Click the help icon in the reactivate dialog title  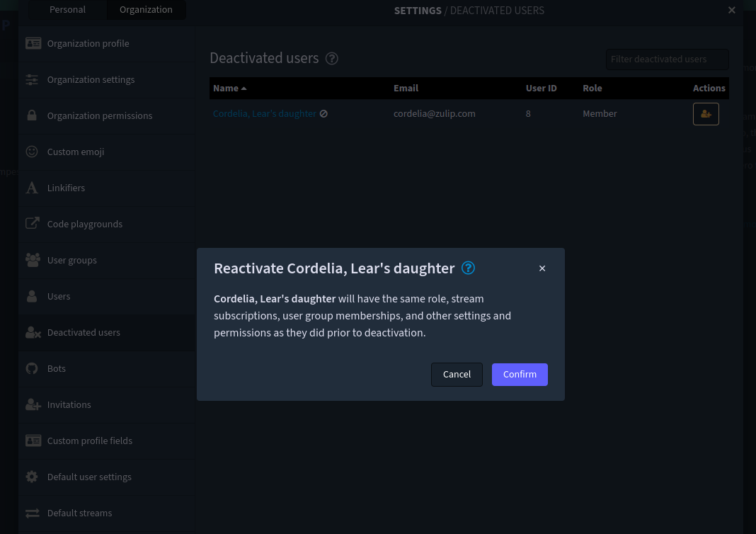point(468,268)
